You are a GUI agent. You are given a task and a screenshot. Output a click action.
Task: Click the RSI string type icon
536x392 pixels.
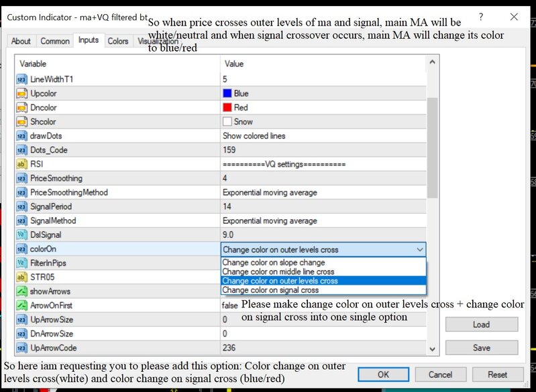pos(21,164)
